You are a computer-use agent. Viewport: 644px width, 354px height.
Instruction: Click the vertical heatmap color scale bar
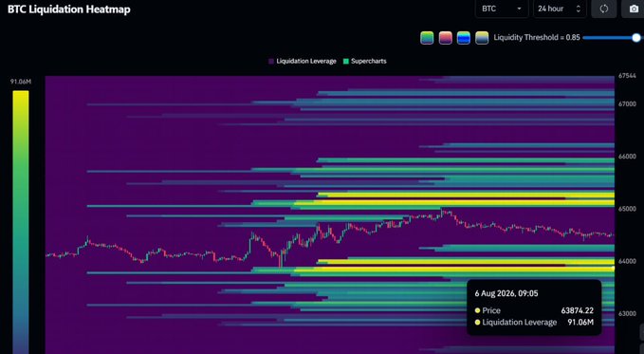(x=21, y=222)
